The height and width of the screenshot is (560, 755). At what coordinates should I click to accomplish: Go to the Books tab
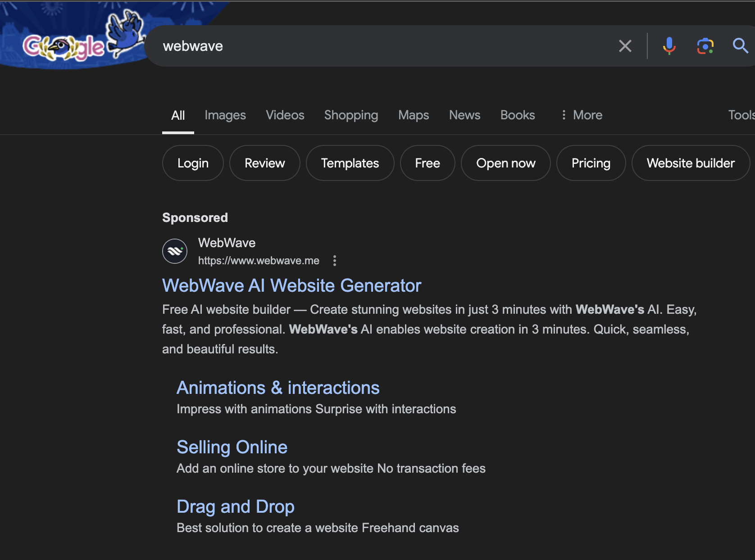(x=518, y=115)
